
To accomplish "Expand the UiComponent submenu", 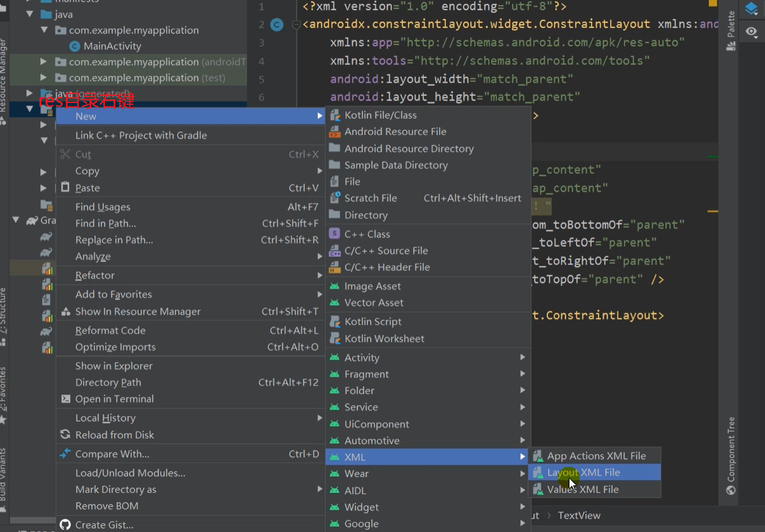I will coord(428,424).
